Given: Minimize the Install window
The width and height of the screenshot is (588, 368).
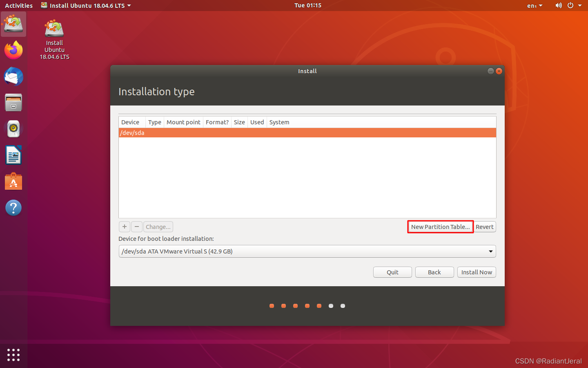Looking at the screenshot, I should tap(491, 71).
